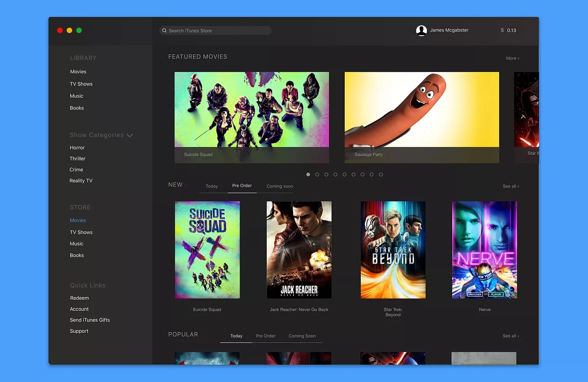588x382 pixels.
Task: Click the 0.13 account balance
Action: point(512,30)
